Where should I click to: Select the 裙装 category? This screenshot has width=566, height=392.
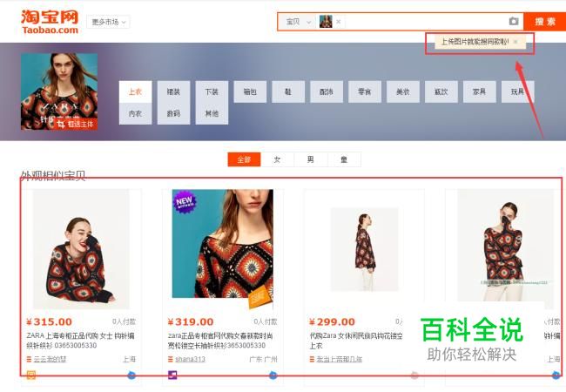[x=173, y=91]
